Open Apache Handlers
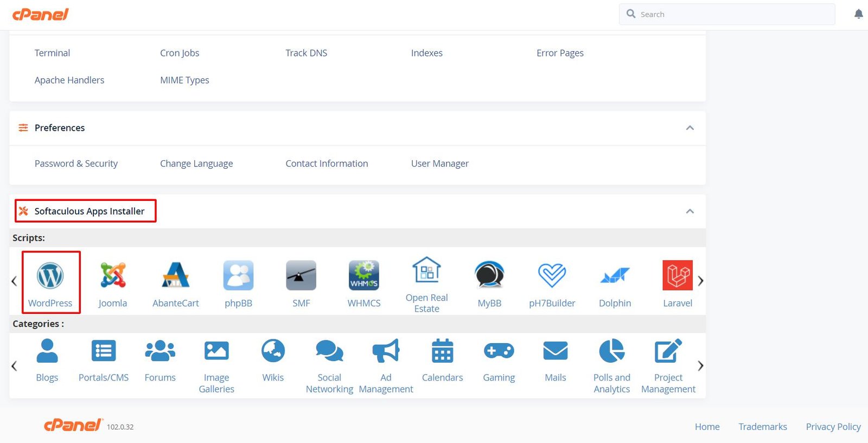The image size is (868, 443). (69, 80)
